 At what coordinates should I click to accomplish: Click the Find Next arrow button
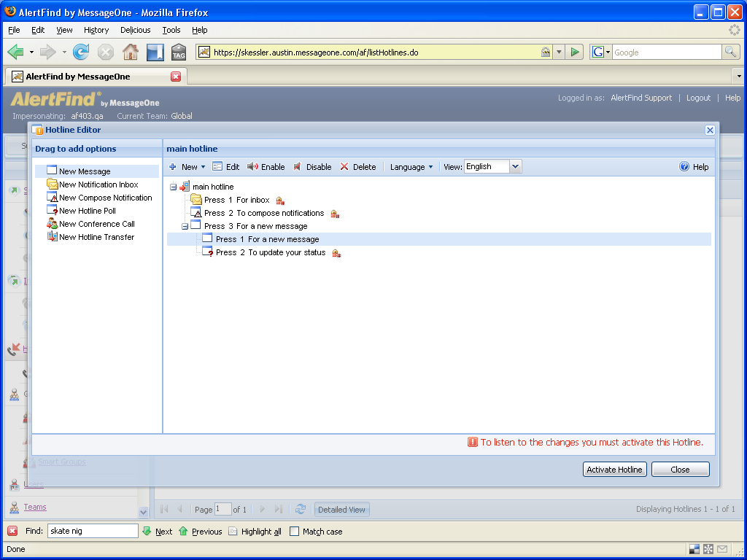pyautogui.click(x=158, y=531)
